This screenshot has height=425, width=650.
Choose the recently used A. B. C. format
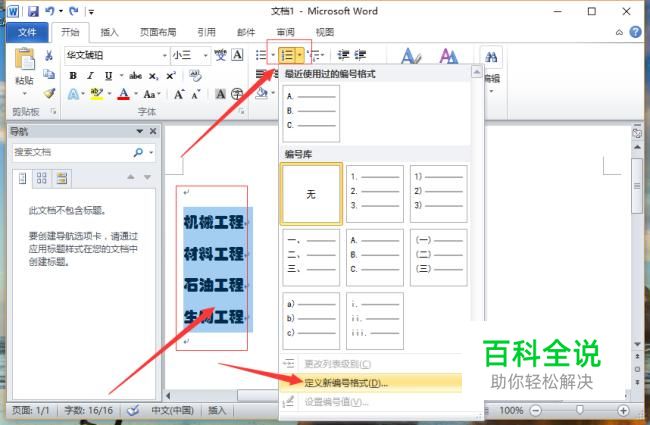(x=311, y=114)
